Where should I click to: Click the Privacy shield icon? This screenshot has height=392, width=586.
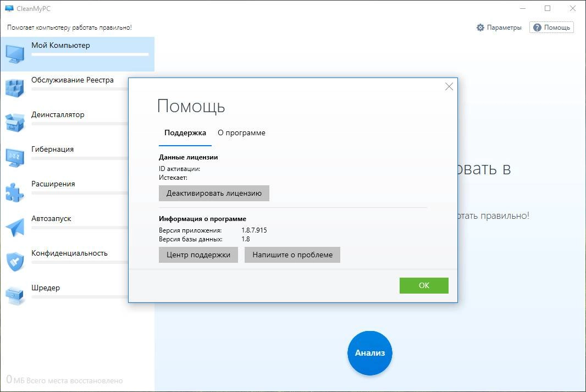coord(15,262)
